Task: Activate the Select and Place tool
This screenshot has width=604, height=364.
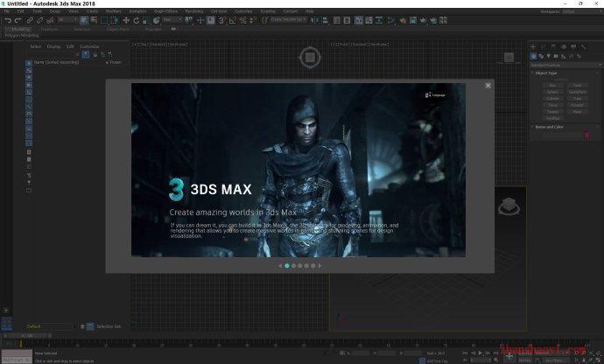Action: click(x=157, y=20)
